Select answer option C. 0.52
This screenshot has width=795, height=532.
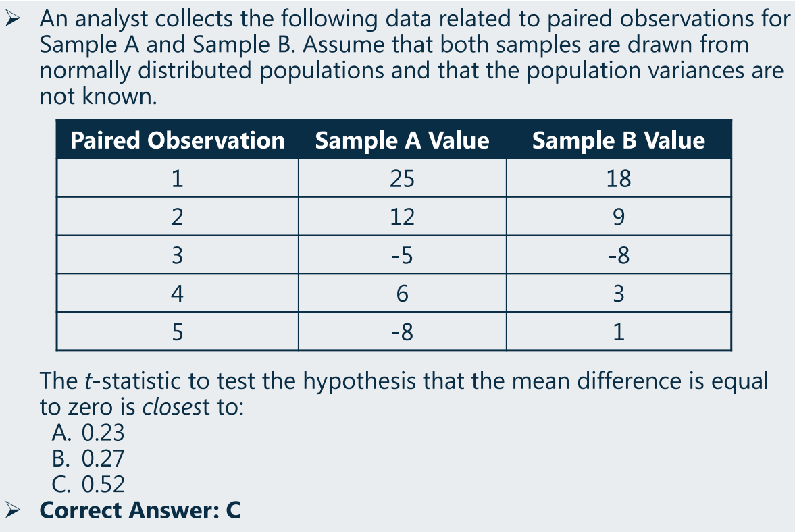click(x=88, y=484)
